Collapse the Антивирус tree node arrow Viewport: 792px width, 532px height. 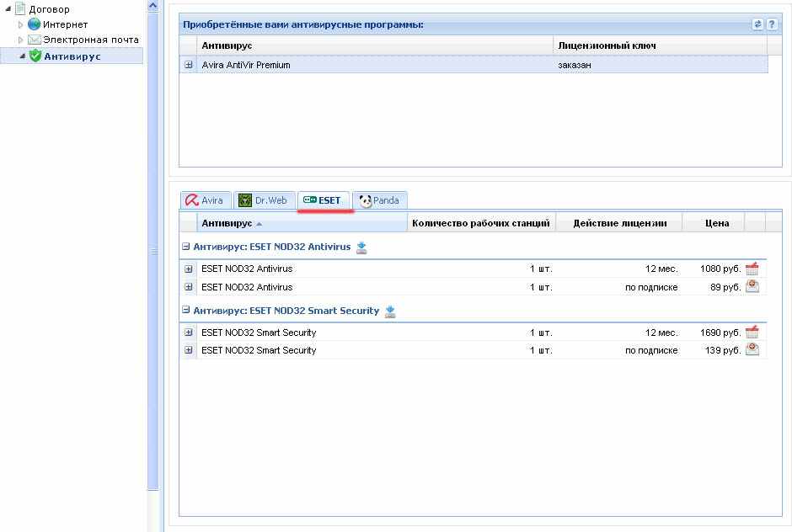pyautogui.click(x=22, y=56)
